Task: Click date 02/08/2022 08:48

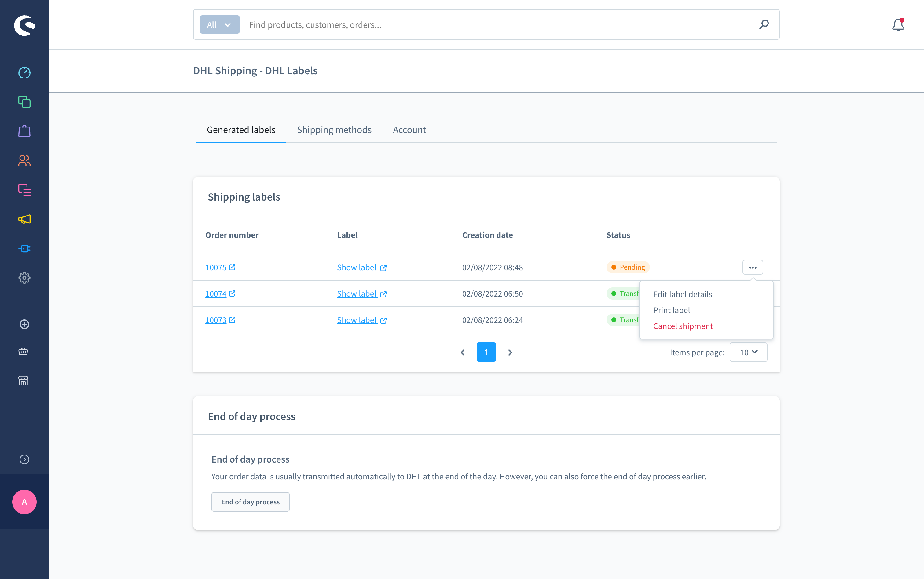Action: click(492, 267)
